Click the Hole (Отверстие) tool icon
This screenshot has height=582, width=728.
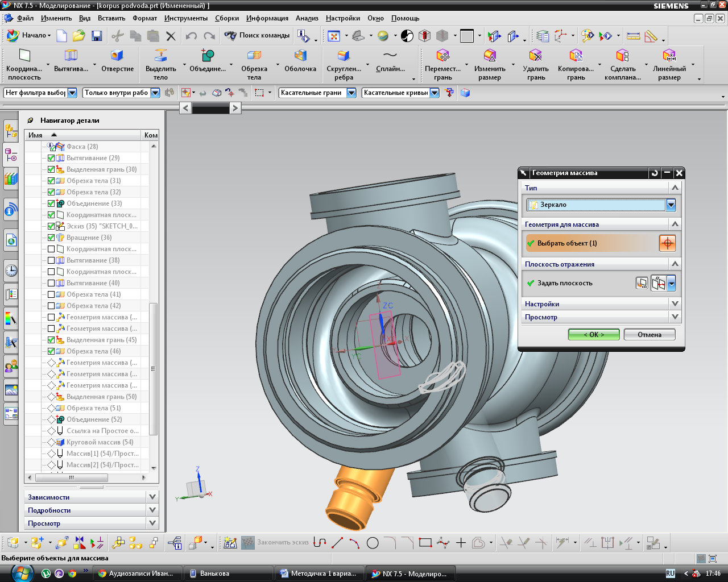click(117, 56)
